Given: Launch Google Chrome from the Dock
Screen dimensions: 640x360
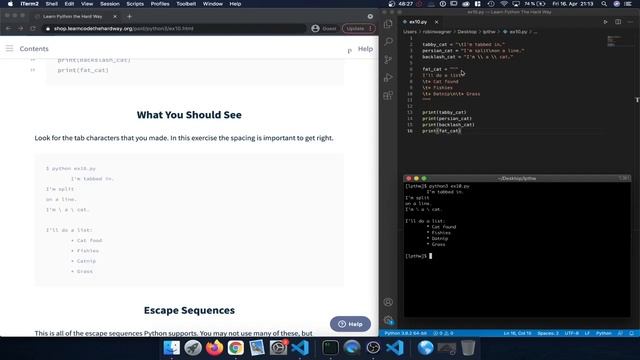Looking at the screenshot, I should coord(236,348).
